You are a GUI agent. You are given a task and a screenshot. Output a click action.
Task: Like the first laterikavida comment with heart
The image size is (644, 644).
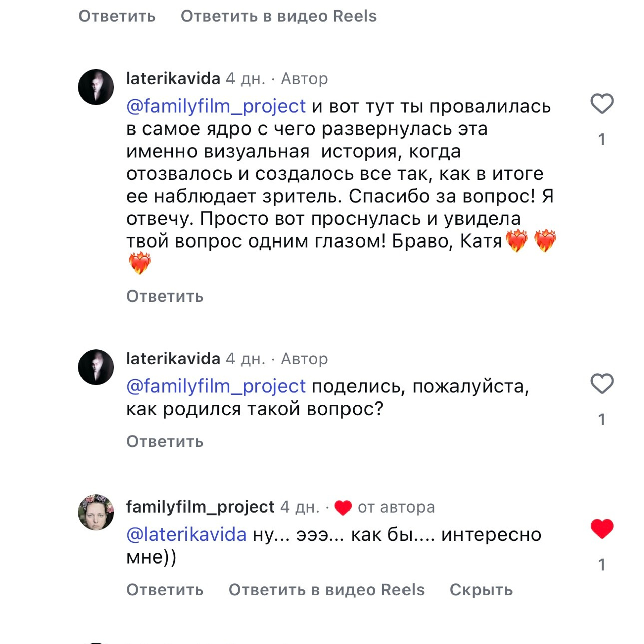click(x=602, y=104)
